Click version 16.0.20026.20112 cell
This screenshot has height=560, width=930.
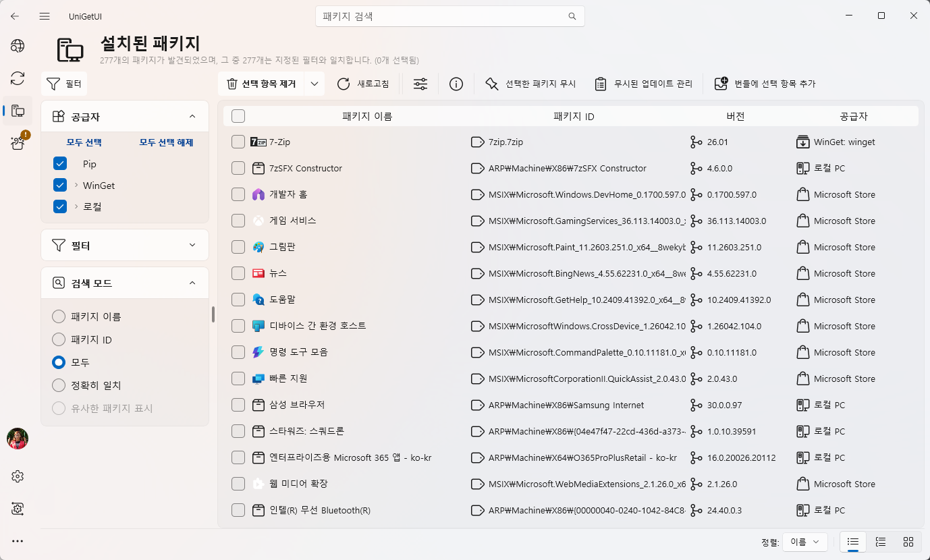(742, 457)
